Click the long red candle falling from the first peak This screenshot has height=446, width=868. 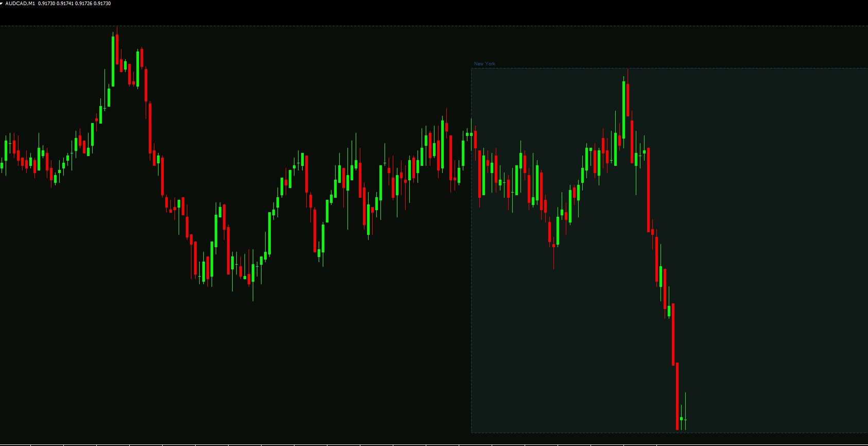pyautogui.click(x=150, y=128)
